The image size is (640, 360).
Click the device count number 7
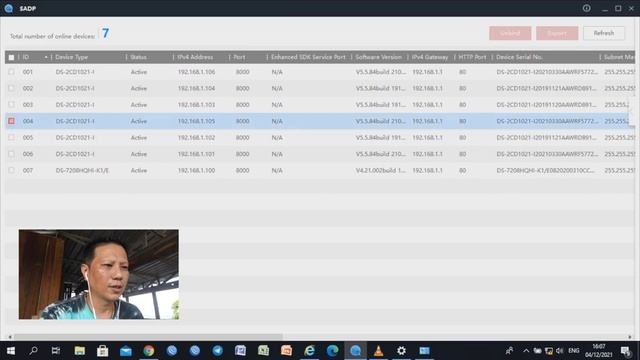[x=105, y=33]
